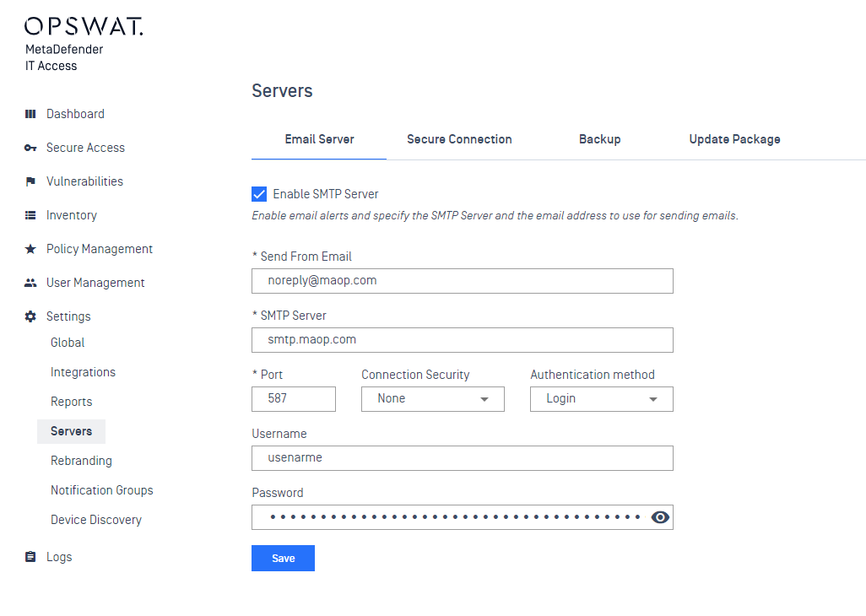Switch to the Secure Connection tab
Image resolution: width=866 pixels, height=616 pixels.
[x=459, y=139]
